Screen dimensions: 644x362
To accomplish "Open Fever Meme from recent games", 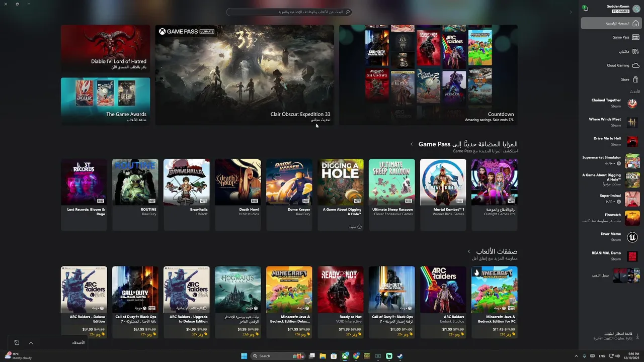I will [611, 237].
